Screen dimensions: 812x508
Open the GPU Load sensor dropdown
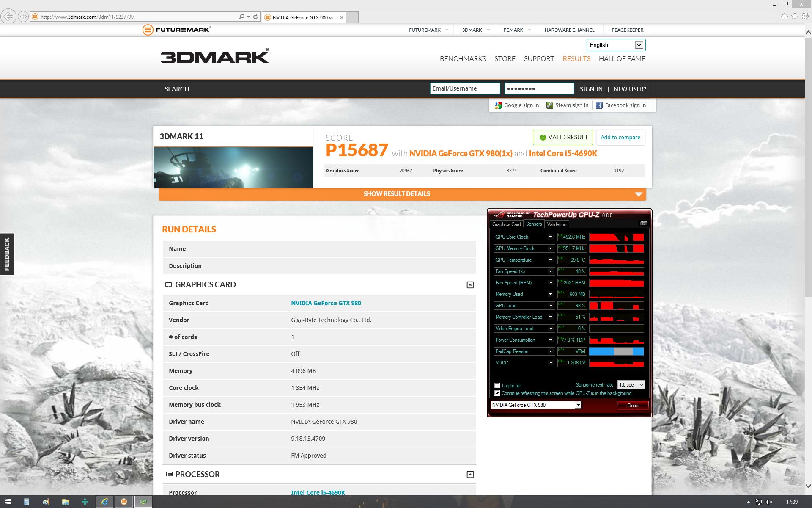click(551, 306)
